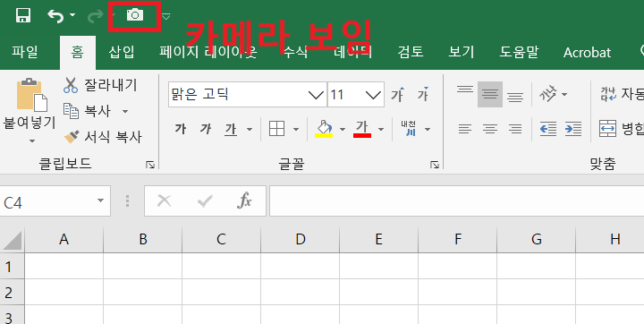
Task: Click the Camera tool icon
Action: tap(135, 15)
